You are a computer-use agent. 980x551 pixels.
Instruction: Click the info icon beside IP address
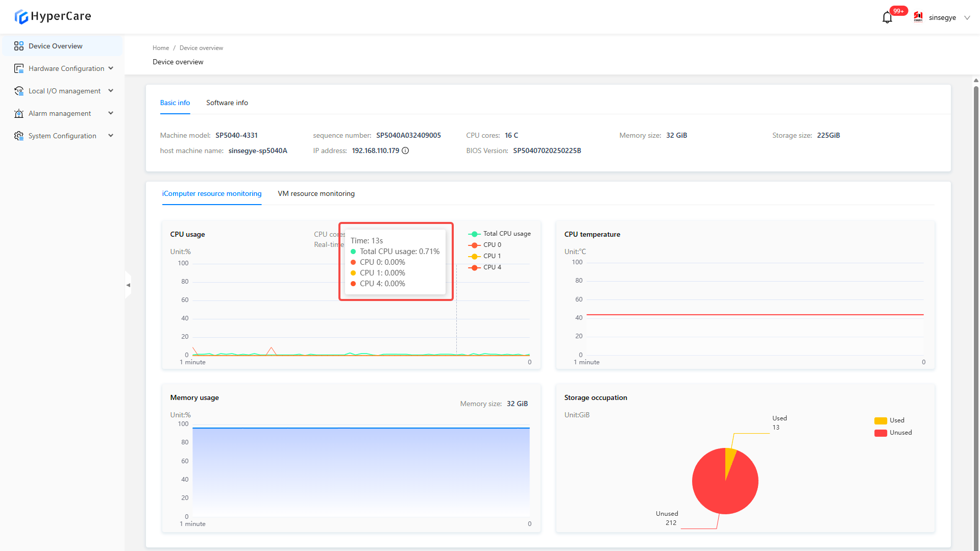click(x=405, y=151)
